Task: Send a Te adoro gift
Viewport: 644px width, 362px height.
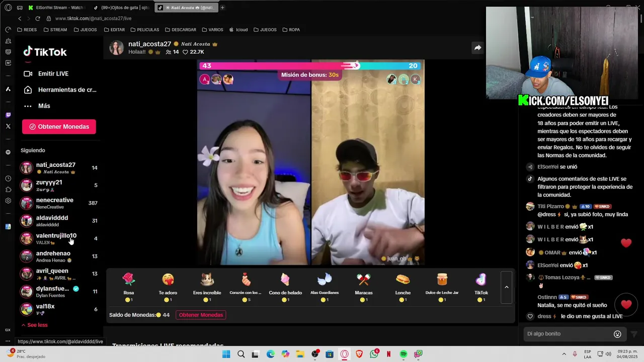Action: 168,287
